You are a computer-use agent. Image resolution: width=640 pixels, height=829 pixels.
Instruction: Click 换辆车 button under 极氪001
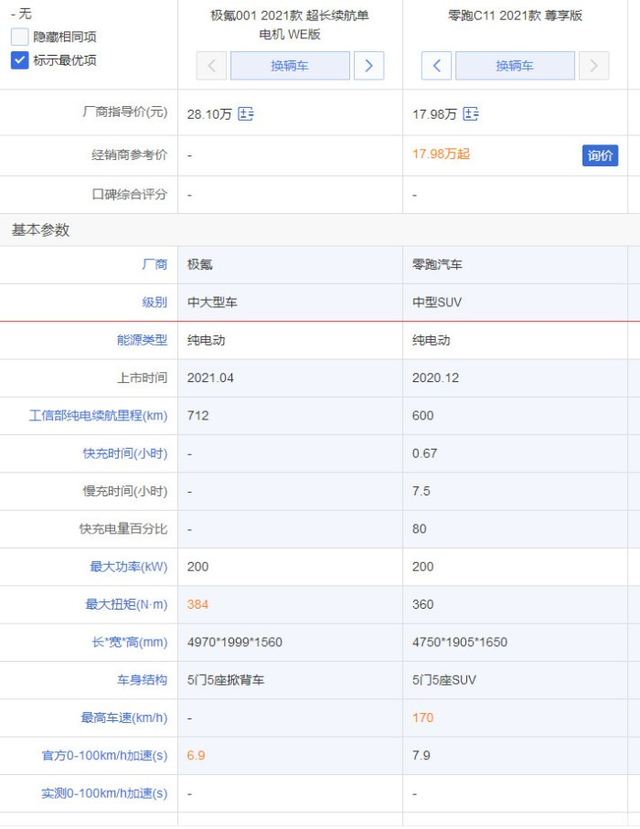coord(290,66)
